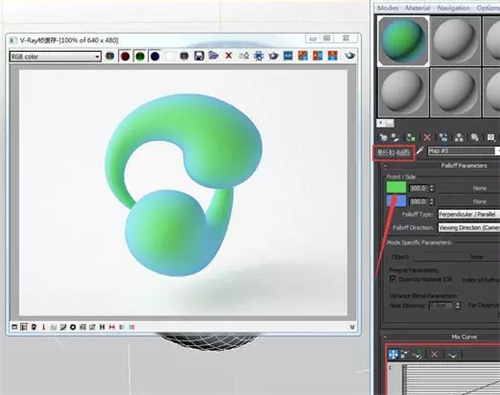Click last orange compare icon in VFB
Image resolution: width=500 pixels, height=395 pixels.
[x=332, y=56]
